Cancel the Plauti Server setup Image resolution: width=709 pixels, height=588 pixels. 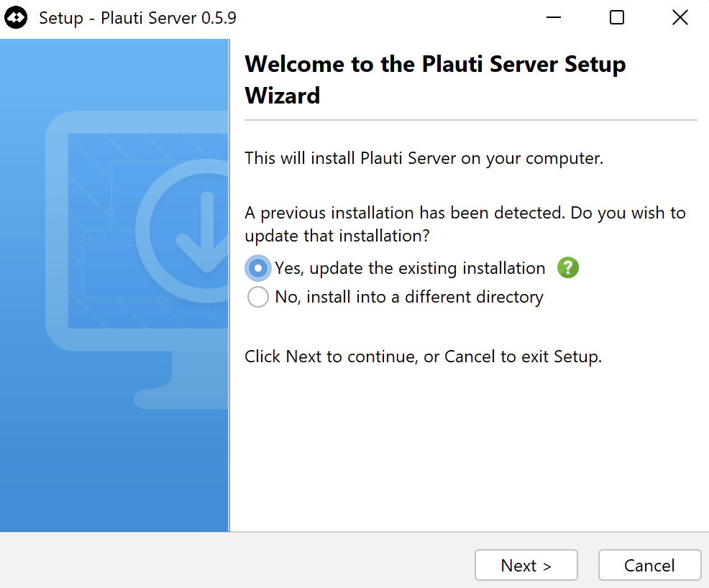click(x=650, y=565)
